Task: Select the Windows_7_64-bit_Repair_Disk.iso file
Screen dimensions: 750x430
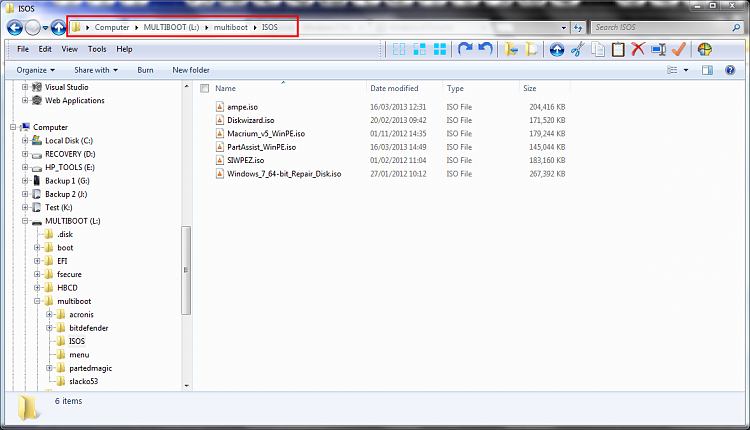Action: click(x=284, y=174)
